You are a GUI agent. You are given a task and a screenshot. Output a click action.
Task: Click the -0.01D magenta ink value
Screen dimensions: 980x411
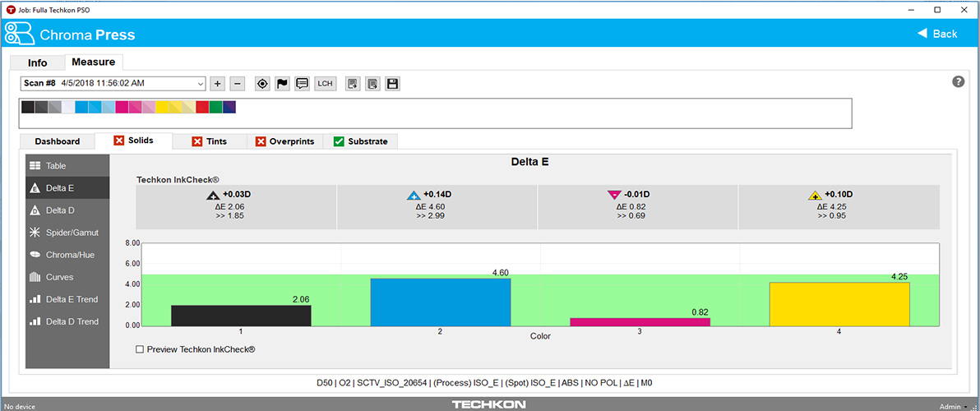tap(637, 194)
